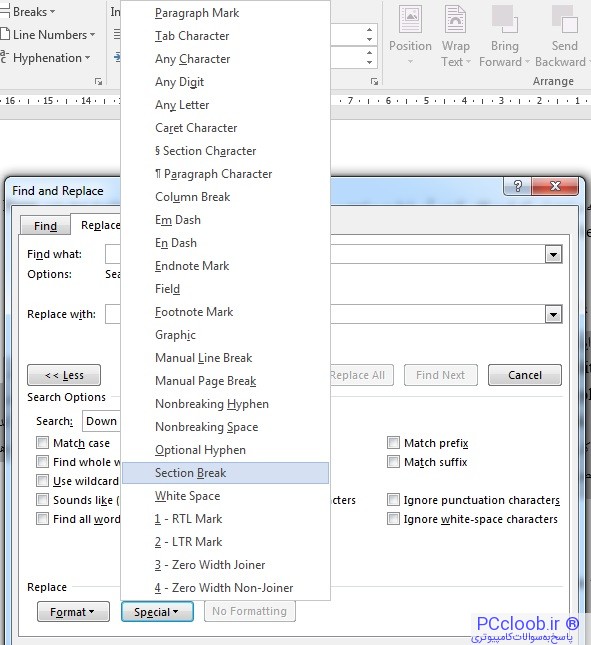This screenshot has height=645, width=591.
Task: Choose En Dash menu item
Action: point(225,243)
